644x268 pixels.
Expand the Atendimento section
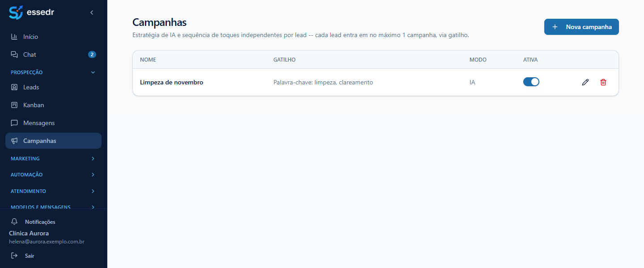tap(54, 191)
